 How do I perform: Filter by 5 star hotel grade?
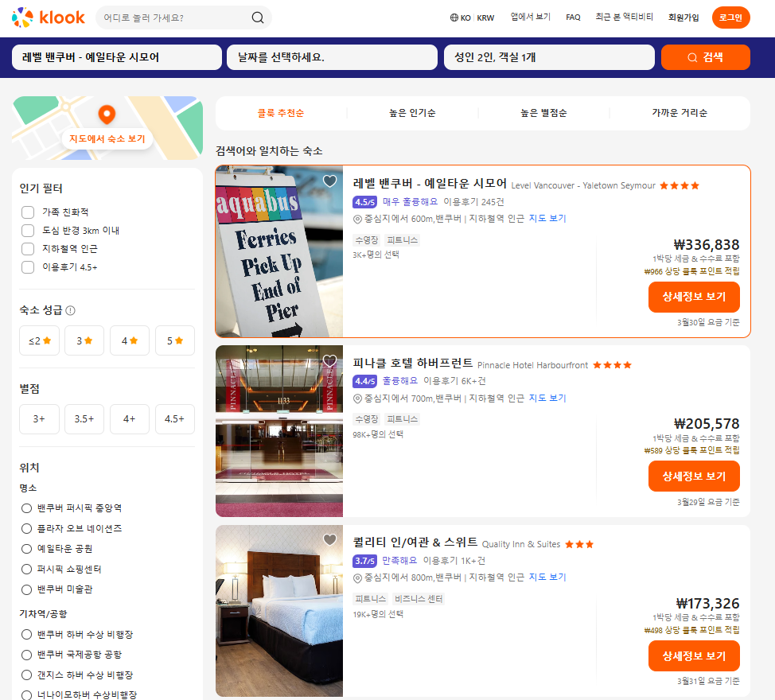(175, 340)
